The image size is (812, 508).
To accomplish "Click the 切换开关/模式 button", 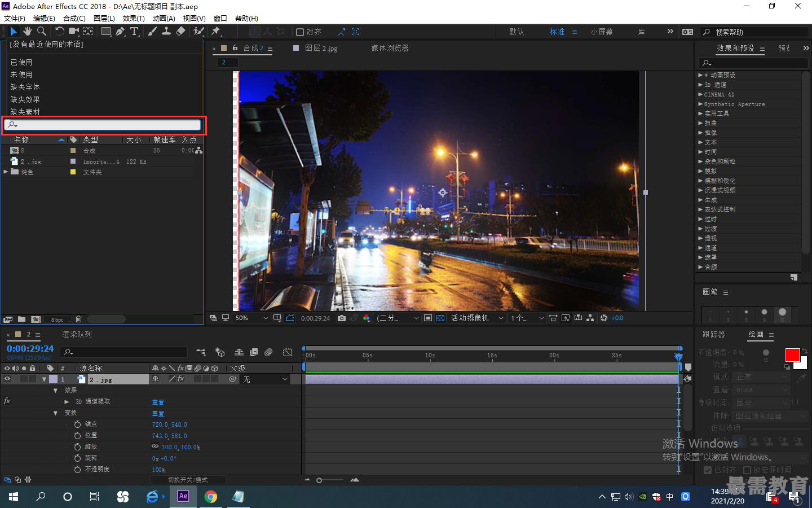I will [188, 480].
